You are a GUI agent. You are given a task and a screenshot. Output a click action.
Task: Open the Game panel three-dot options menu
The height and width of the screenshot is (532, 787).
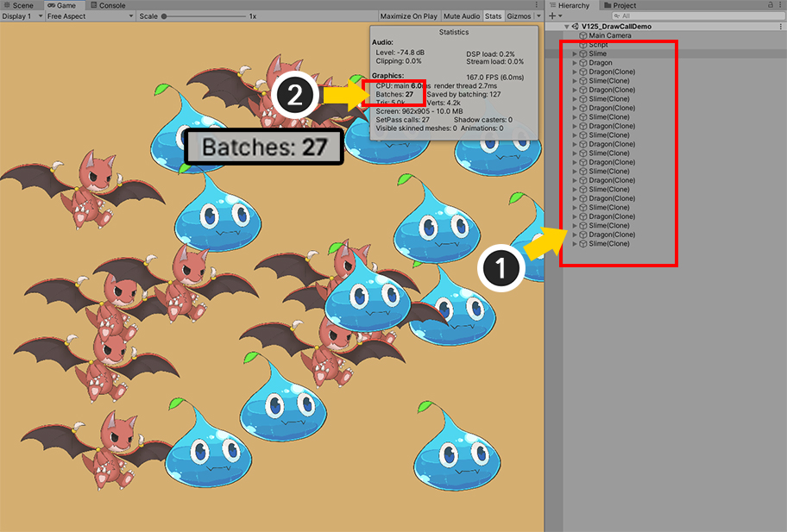pos(537,5)
